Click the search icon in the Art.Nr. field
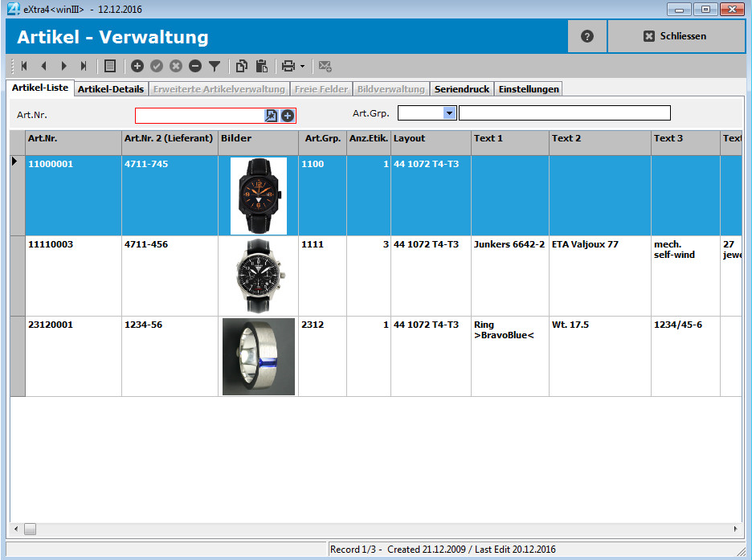This screenshot has height=560, width=752. (x=272, y=116)
